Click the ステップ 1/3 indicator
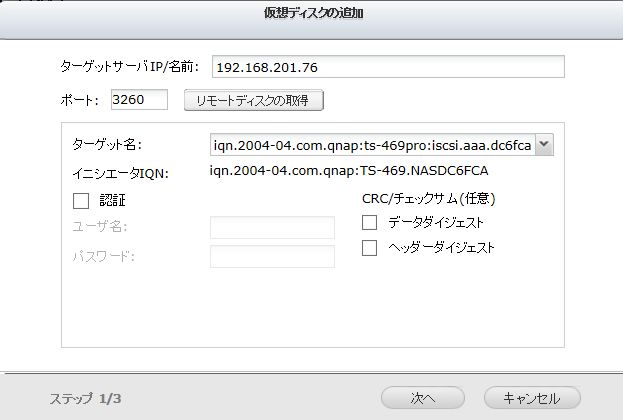The image size is (623, 420). [86, 398]
